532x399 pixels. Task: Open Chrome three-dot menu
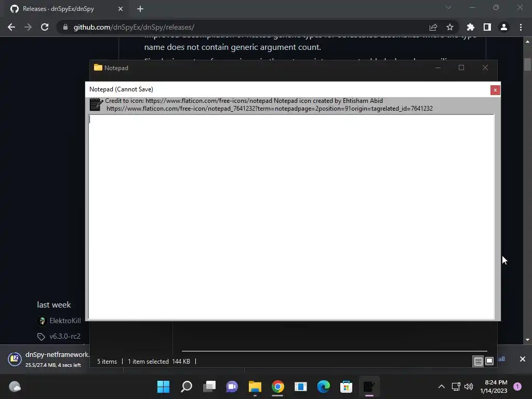(x=521, y=27)
